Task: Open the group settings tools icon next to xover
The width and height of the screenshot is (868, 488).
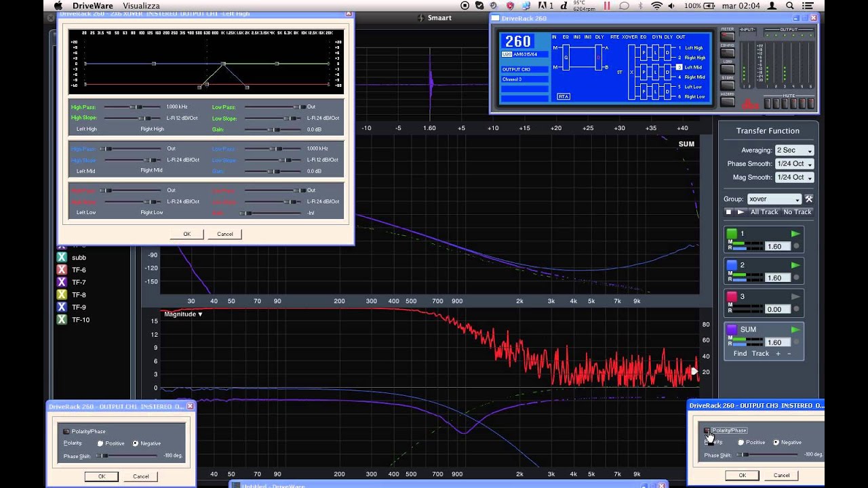Action: coord(808,199)
